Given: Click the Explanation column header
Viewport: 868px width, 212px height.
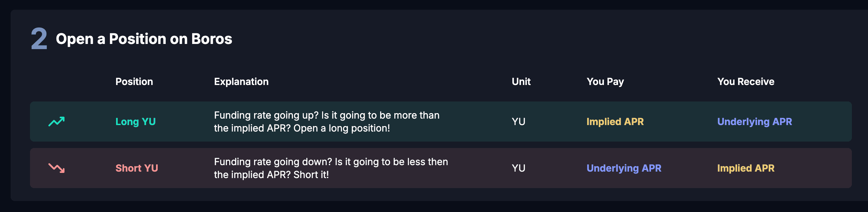Looking at the screenshot, I should click(x=241, y=82).
